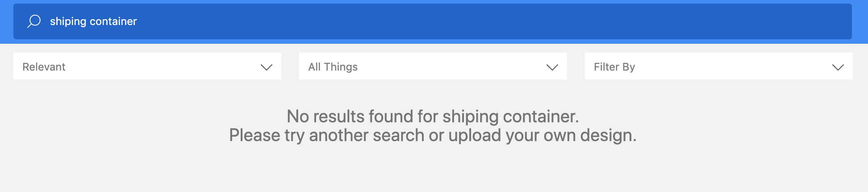Focus the search field containing "shiping container"

tap(432, 21)
